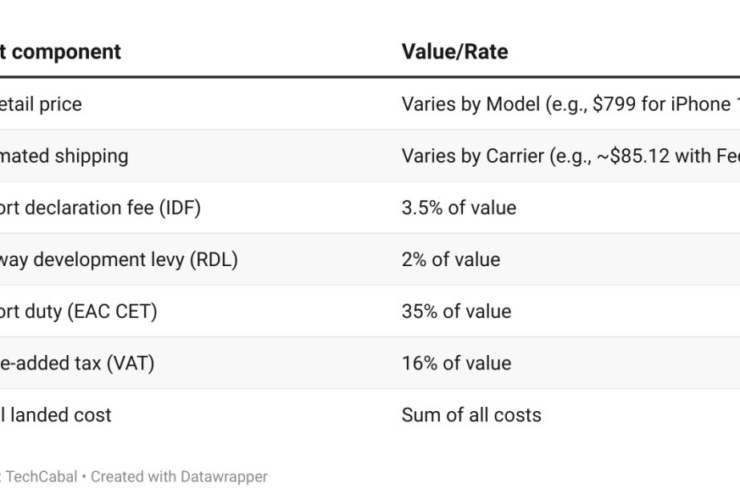Screen dimensions: 740x500
Task: Click the Value/Rate column header
Action: [x=454, y=51]
